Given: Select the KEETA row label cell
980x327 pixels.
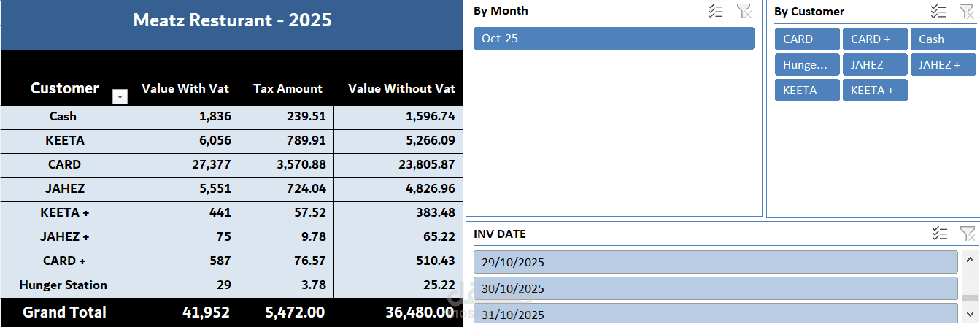Looking at the screenshot, I should (64, 141).
